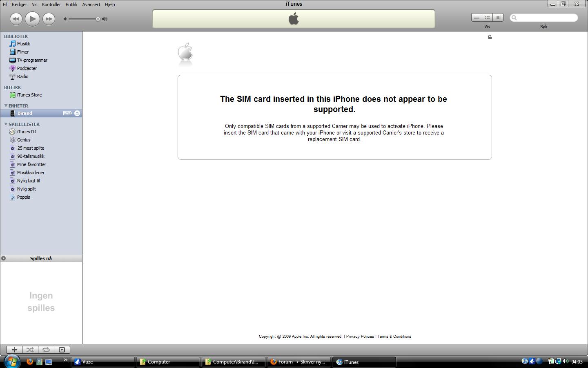This screenshot has width=588, height=368.
Task: Add a new playlist with plus button
Action: [x=14, y=350]
